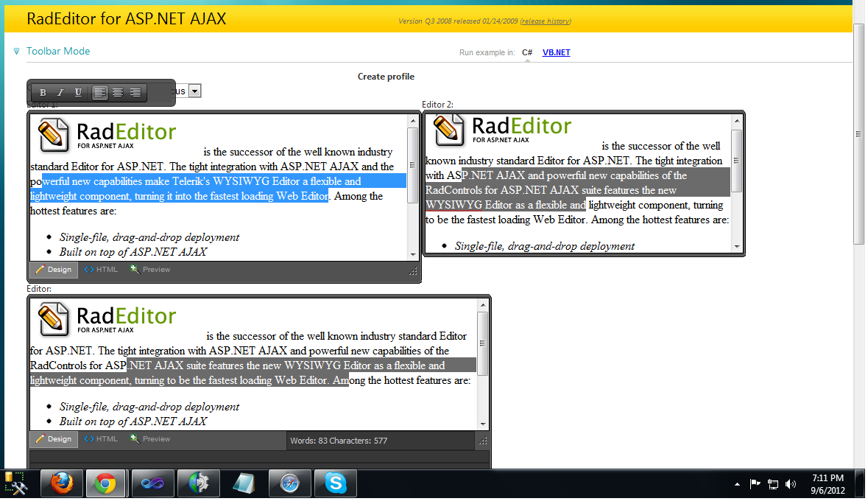868x504 pixels.
Task: Toggle underline formatting in floating toolbar
Action: [78, 93]
